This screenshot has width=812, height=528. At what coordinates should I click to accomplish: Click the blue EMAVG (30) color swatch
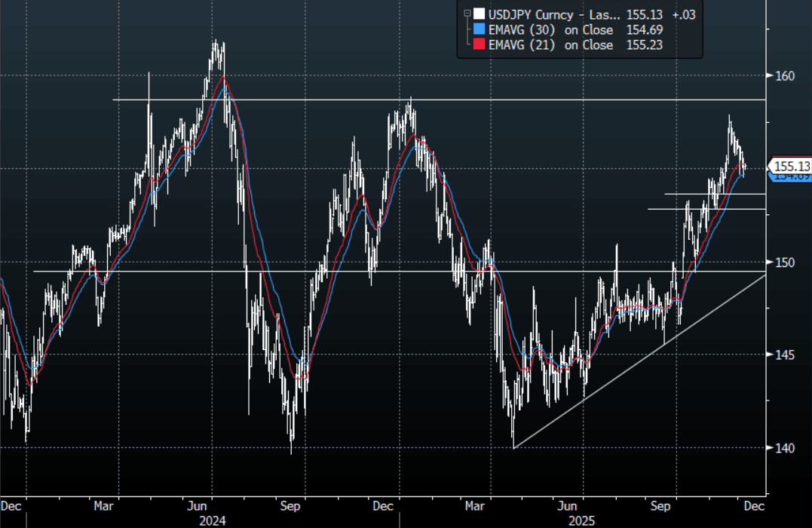[479, 29]
